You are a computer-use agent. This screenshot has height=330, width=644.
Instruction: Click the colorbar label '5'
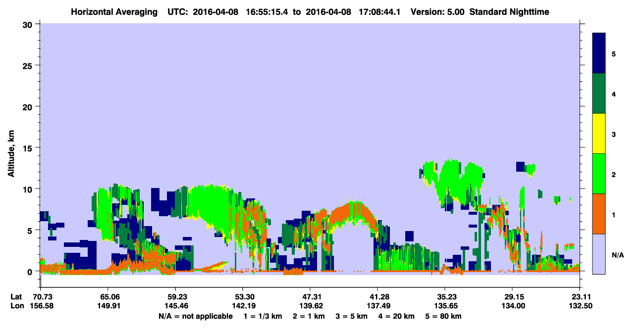pyautogui.click(x=613, y=53)
